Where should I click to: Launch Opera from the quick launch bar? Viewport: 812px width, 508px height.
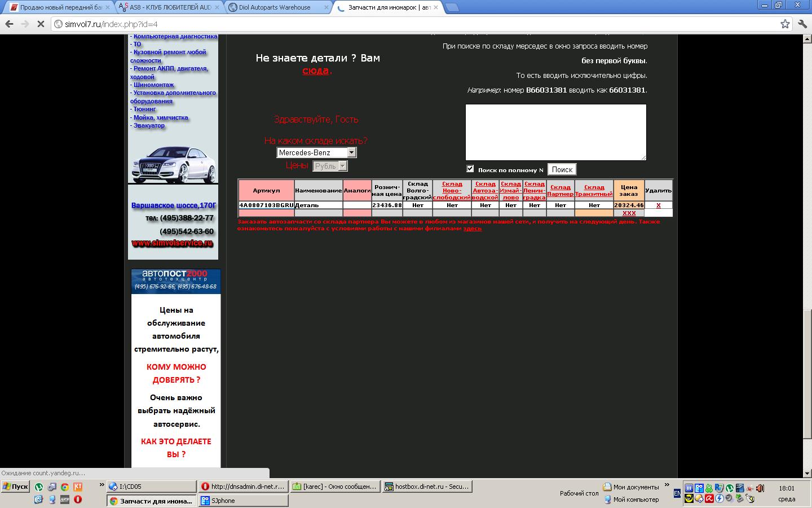(x=77, y=499)
